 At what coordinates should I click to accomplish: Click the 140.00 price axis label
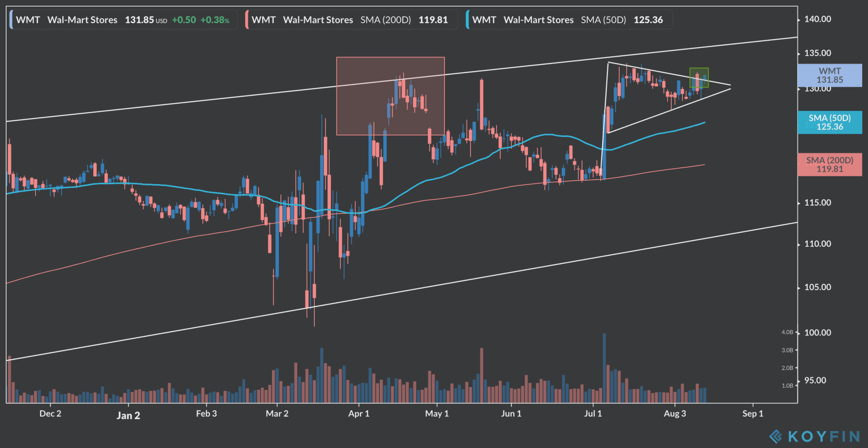point(817,19)
